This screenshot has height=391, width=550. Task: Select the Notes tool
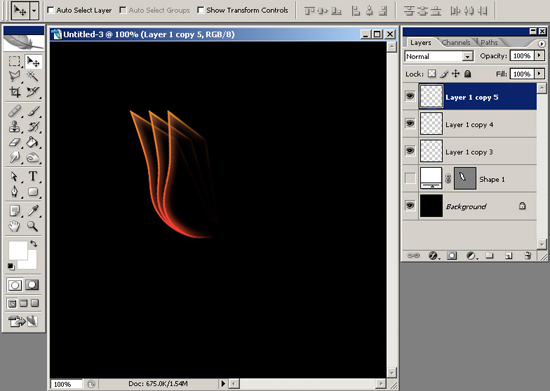[x=15, y=211]
